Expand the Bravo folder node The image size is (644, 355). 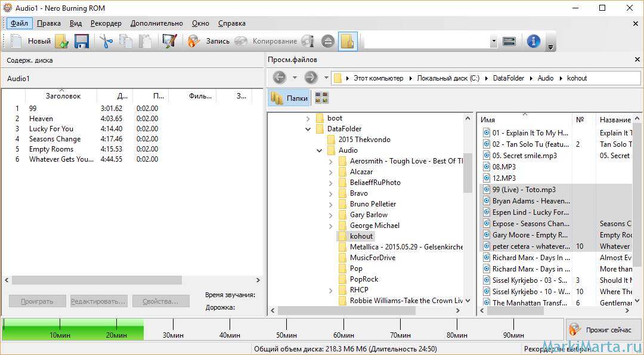click(330, 193)
